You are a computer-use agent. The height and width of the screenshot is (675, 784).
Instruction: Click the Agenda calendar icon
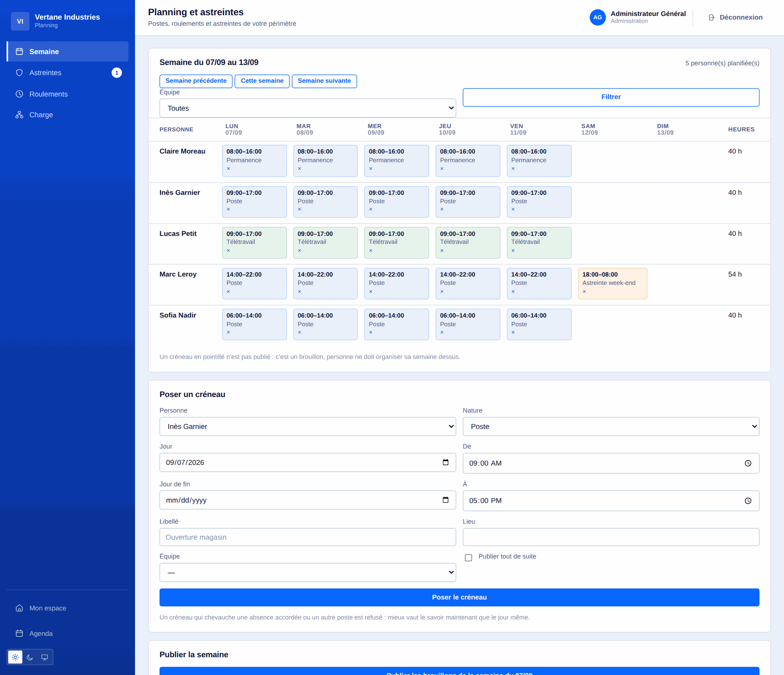click(19, 633)
